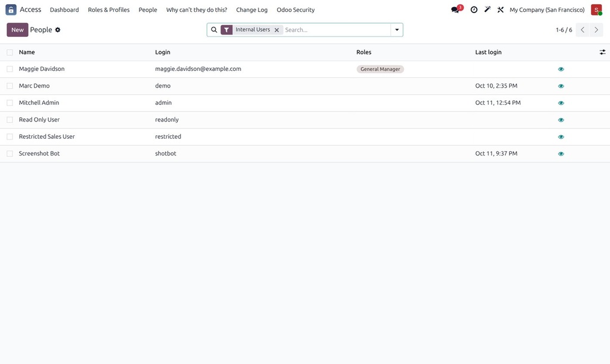Open the activities clock icon
610x364 pixels.
pyautogui.click(x=474, y=10)
